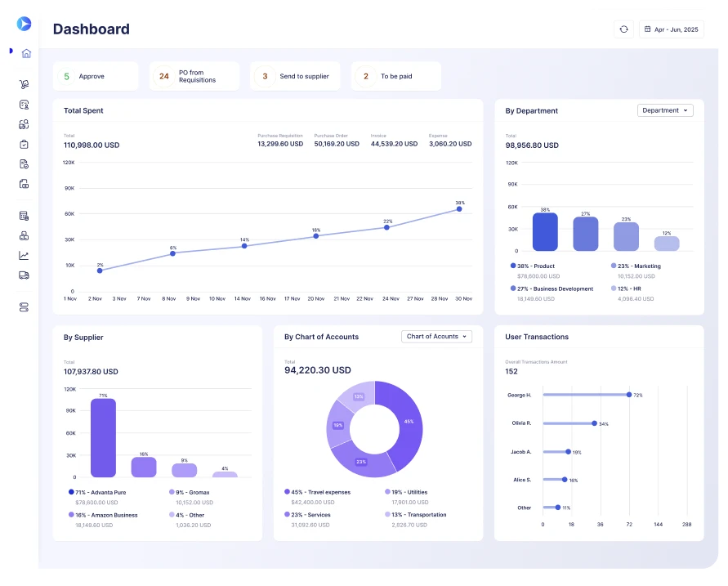Open the Chart of Accounts dropdown
728x586 pixels.
[x=436, y=336]
